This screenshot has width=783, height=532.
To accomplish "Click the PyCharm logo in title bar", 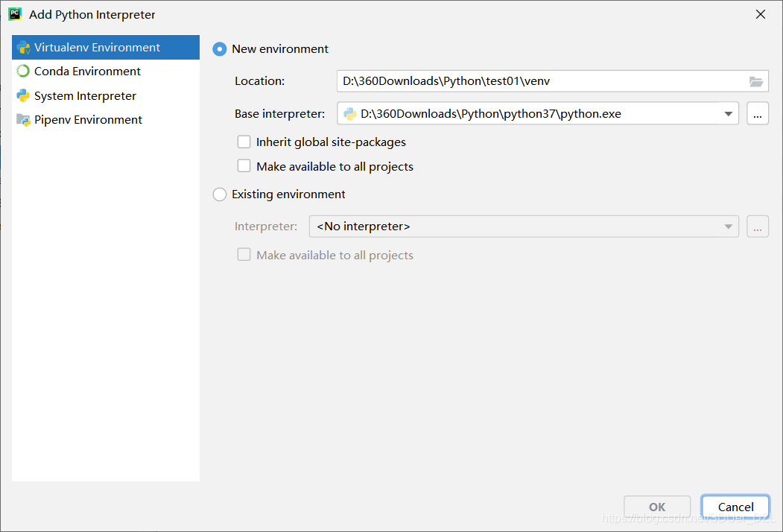I will tap(15, 14).
